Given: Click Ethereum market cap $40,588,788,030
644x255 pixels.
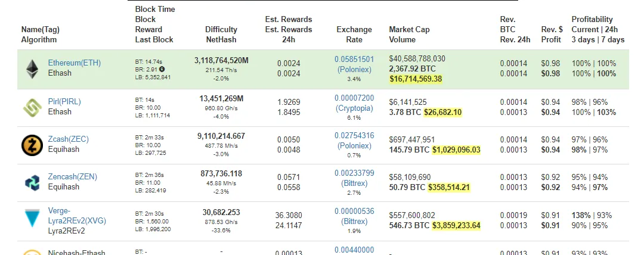Looking at the screenshot, I should coord(417,59).
